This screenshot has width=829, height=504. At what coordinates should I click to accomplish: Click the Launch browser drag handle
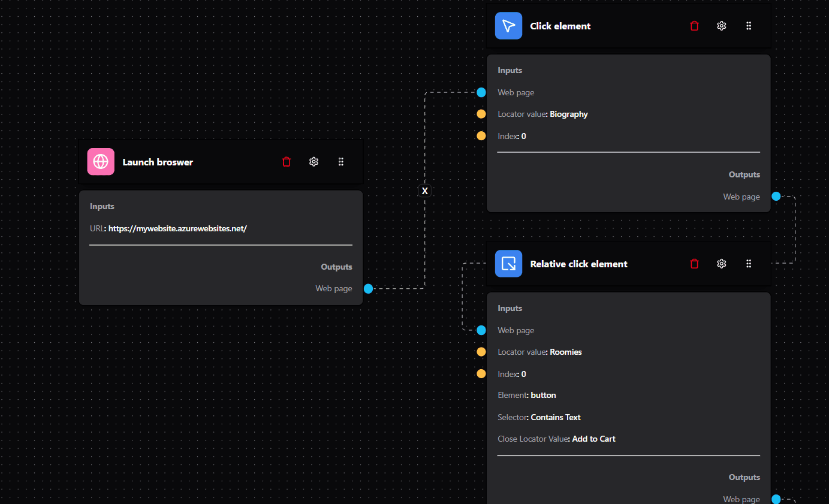tap(341, 162)
